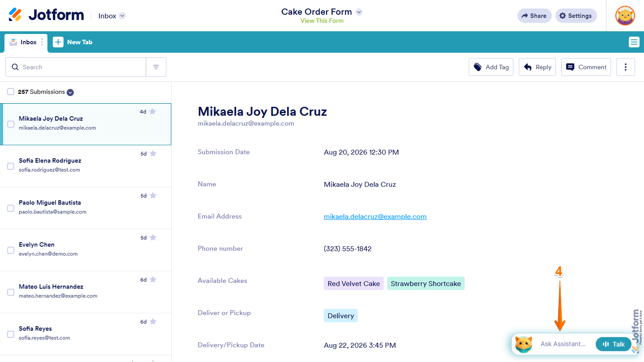Open Evelyn Chen submission
This screenshot has height=362, width=644.
click(x=85, y=250)
